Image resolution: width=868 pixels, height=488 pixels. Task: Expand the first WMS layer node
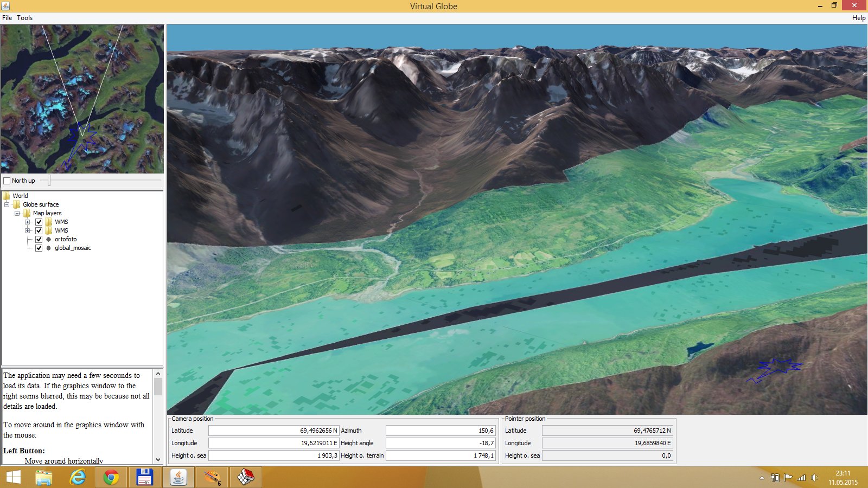pyautogui.click(x=28, y=222)
